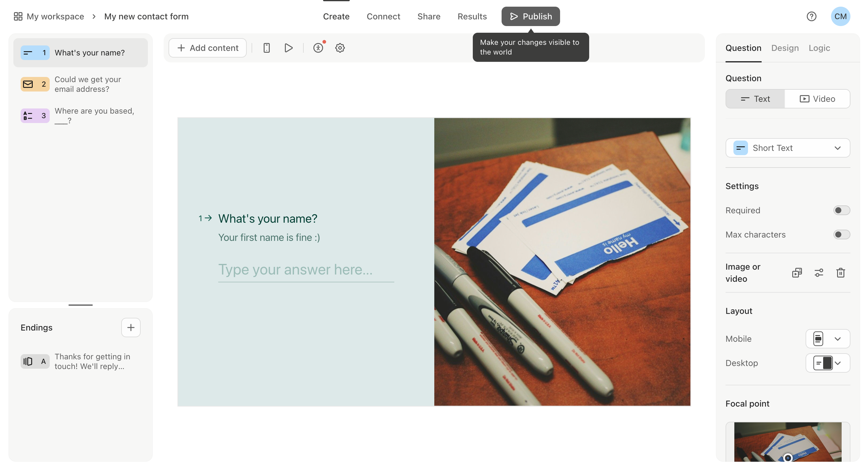This screenshot has height=469, width=868.
Task: Select question Where are you based
Action: 81,115
